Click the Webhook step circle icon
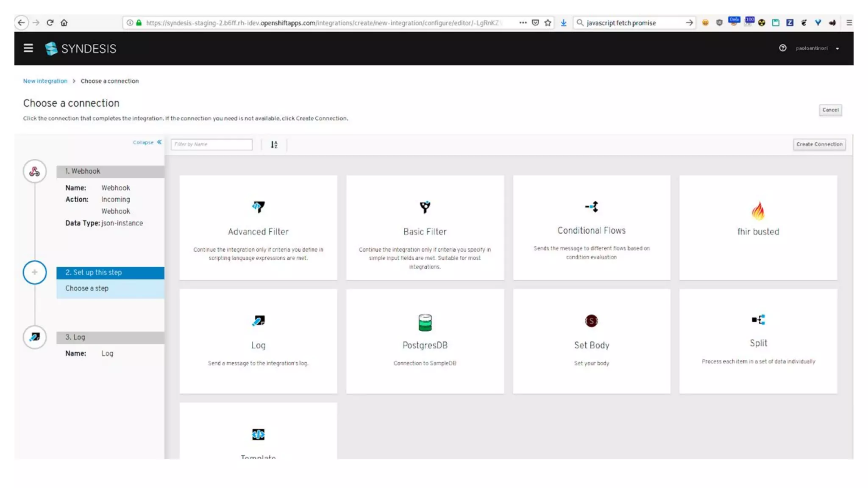 tap(35, 172)
